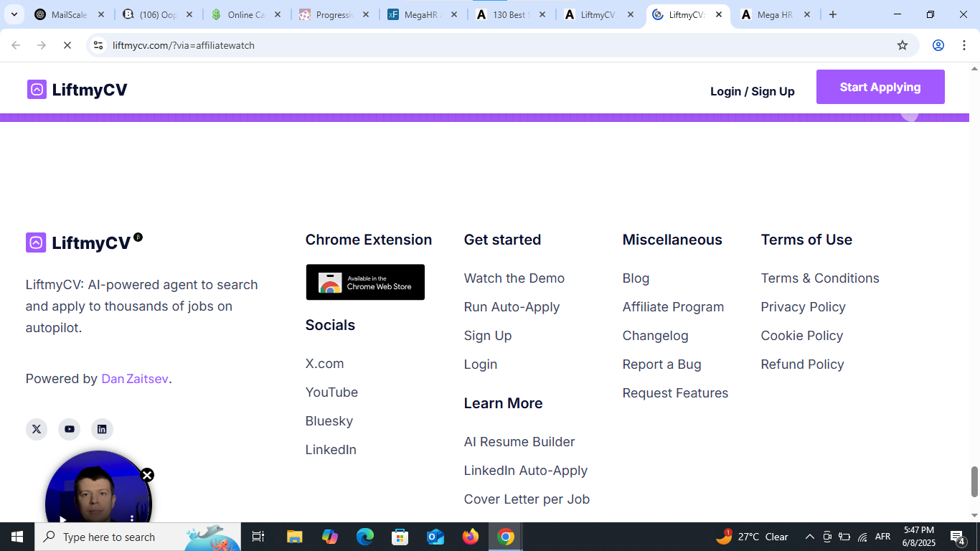This screenshot has height=551, width=980.
Task: Open Task View on taskbar
Action: (258, 537)
